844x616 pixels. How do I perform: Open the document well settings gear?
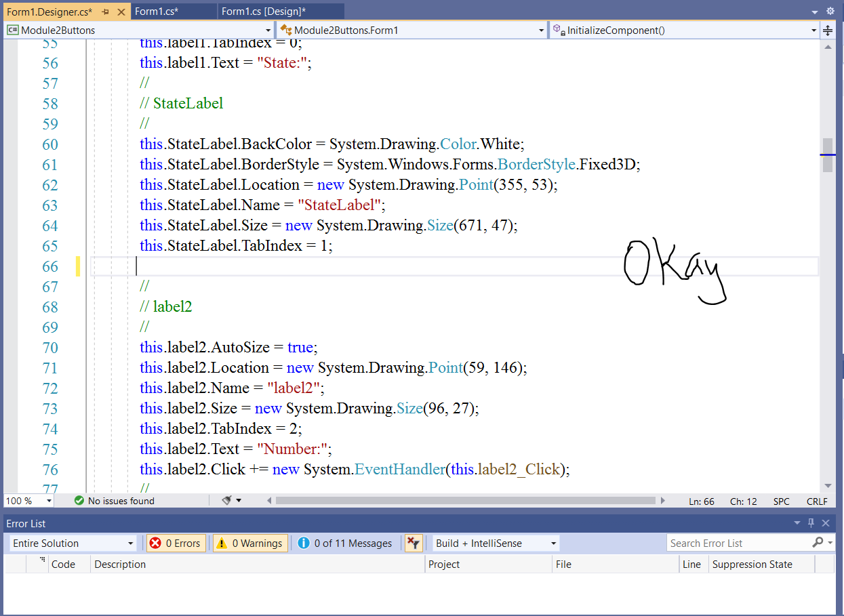click(830, 12)
